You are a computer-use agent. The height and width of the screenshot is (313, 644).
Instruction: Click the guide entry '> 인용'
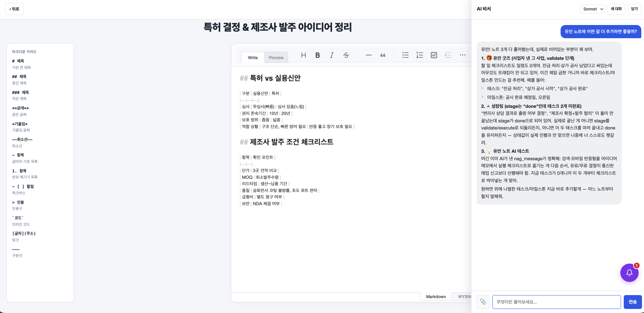(x=18, y=202)
